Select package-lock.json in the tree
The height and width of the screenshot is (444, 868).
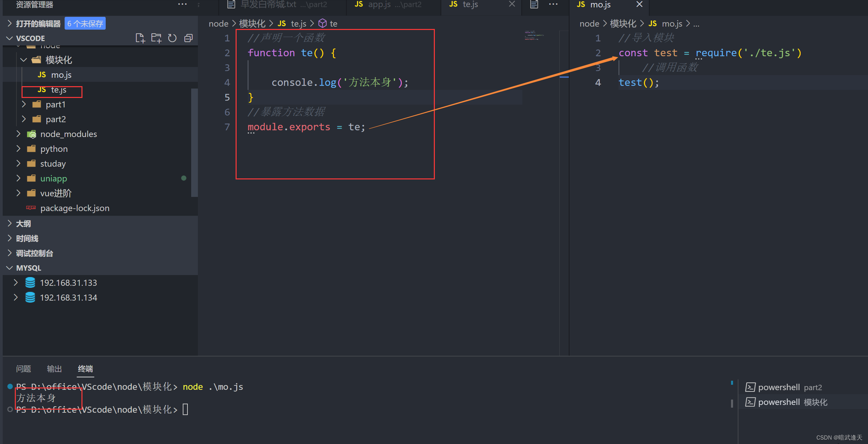coord(100,208)
